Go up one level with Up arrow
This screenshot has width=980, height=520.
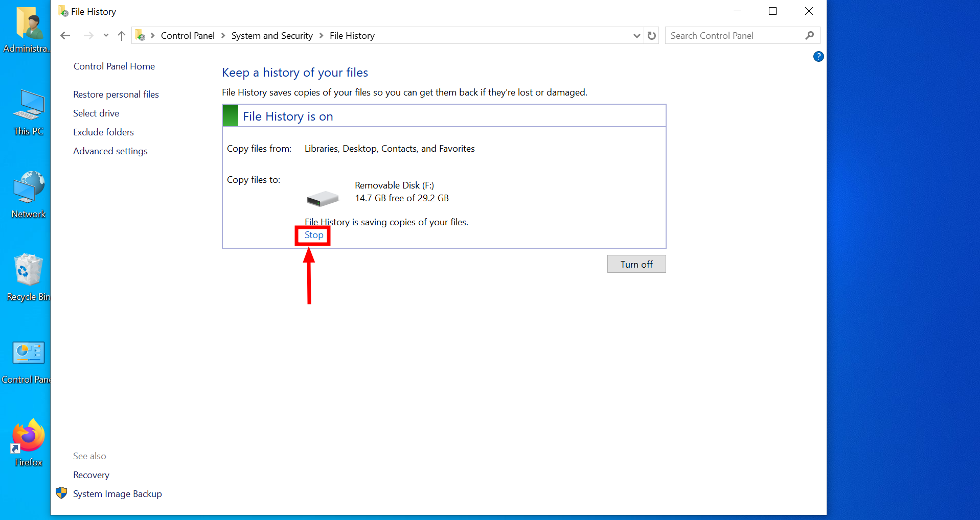(122, 36)
